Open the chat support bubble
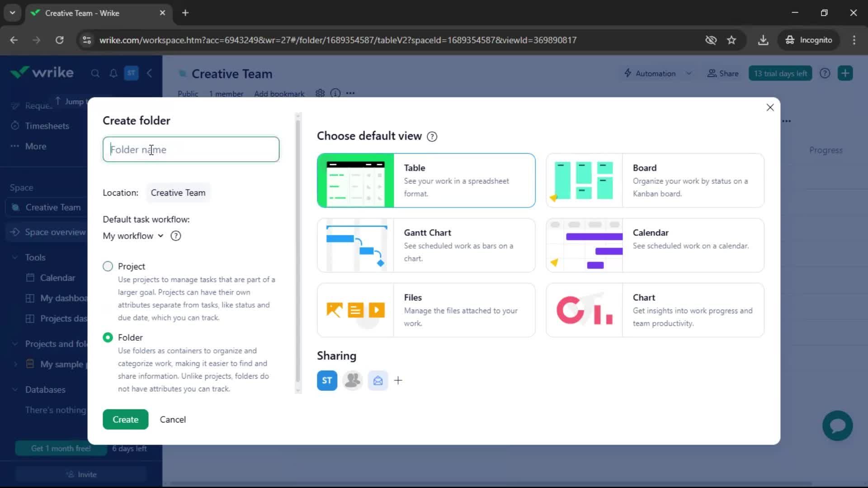The width and height of the screenshot is (868, 488). [837, 426]
